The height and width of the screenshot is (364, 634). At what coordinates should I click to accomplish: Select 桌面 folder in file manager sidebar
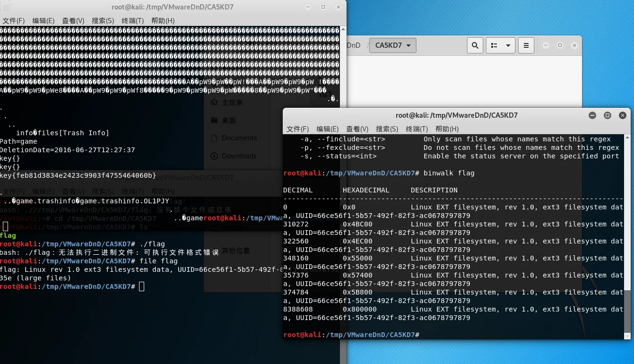(x=229, y=121)
